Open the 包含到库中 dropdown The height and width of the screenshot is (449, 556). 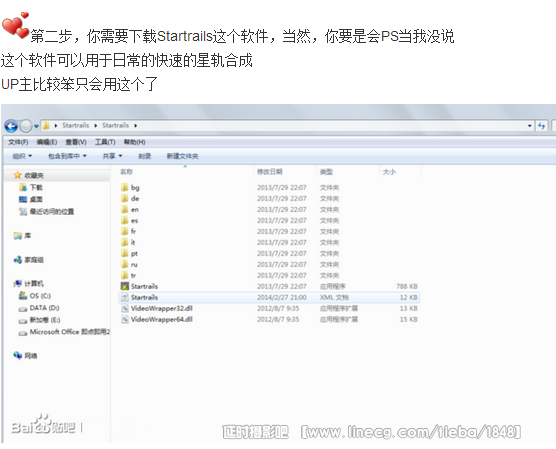[x=67, y=156]
